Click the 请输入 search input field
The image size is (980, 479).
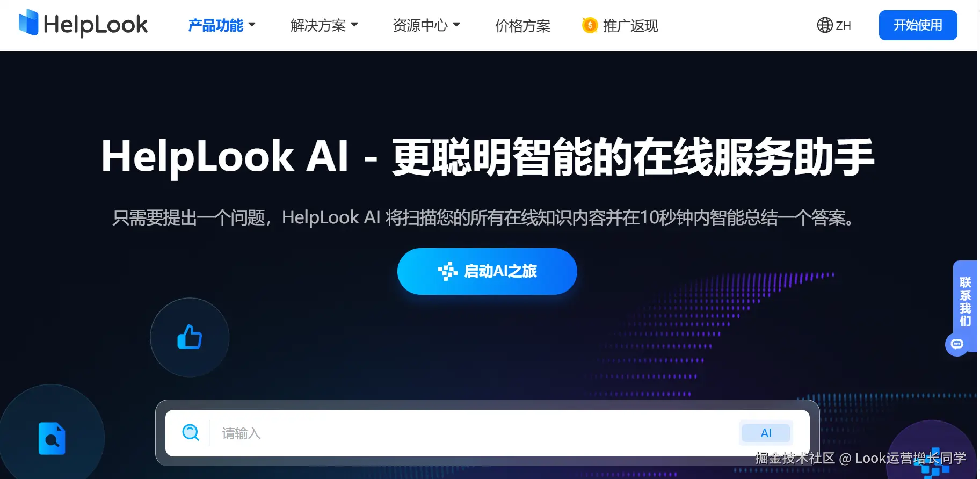coord(473,433)
